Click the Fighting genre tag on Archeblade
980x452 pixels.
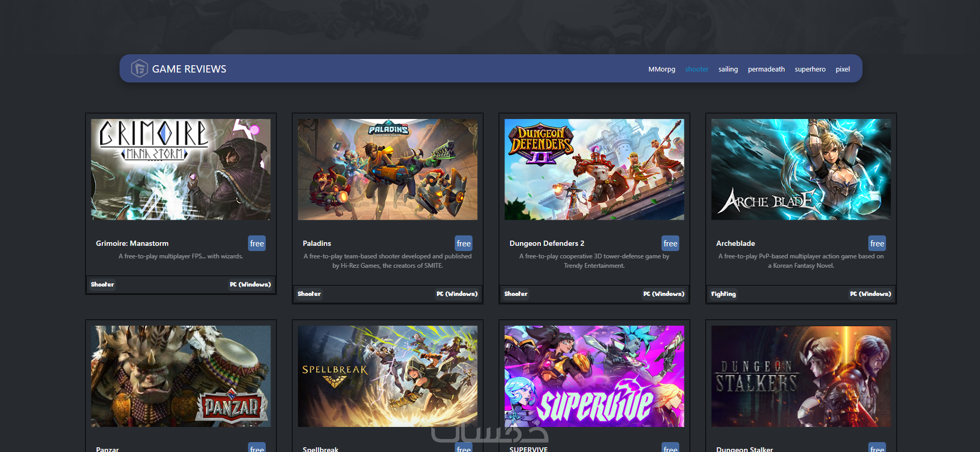tap(723, 294)
